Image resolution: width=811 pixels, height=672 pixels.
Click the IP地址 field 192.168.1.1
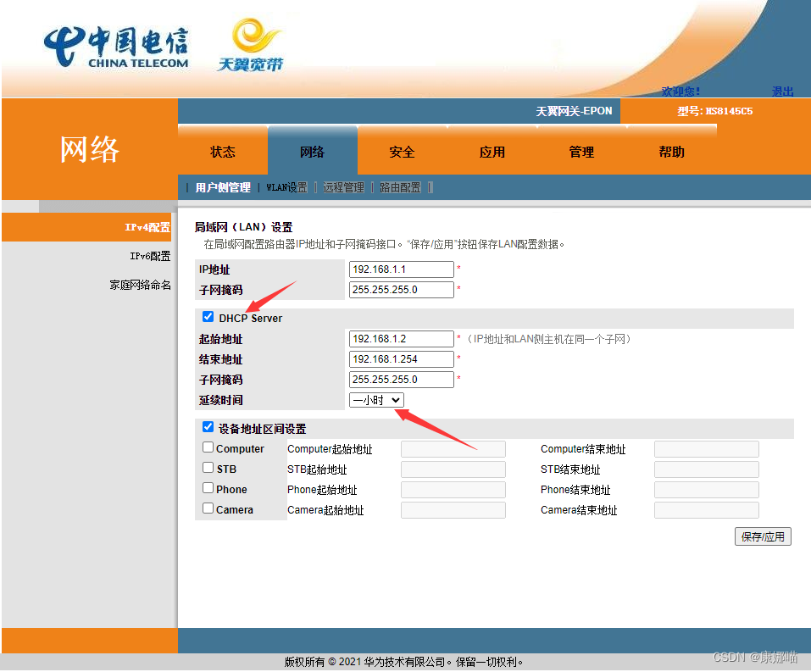[x=402, y=269]
